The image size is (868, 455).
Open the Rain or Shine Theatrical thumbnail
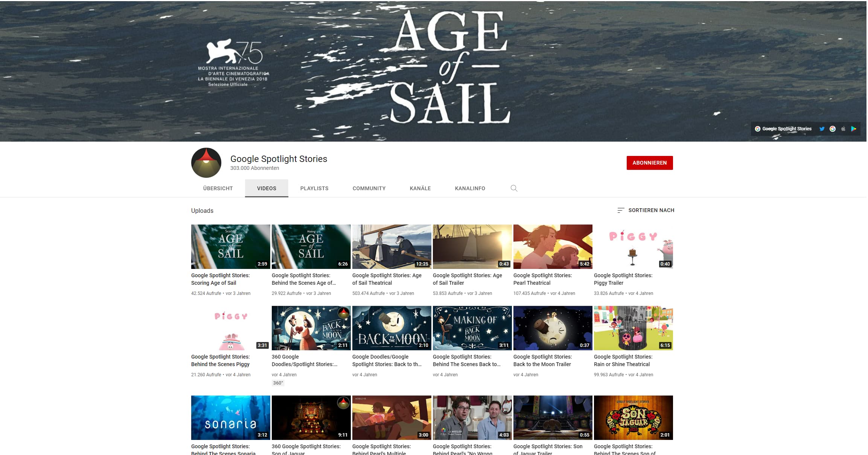coord(633,328)
